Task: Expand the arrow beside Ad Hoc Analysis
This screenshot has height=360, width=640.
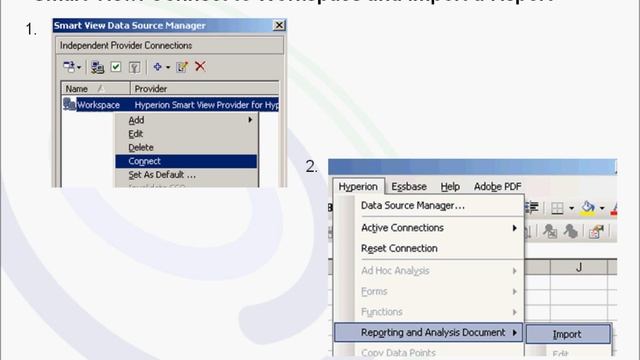Action: point(514,271)
